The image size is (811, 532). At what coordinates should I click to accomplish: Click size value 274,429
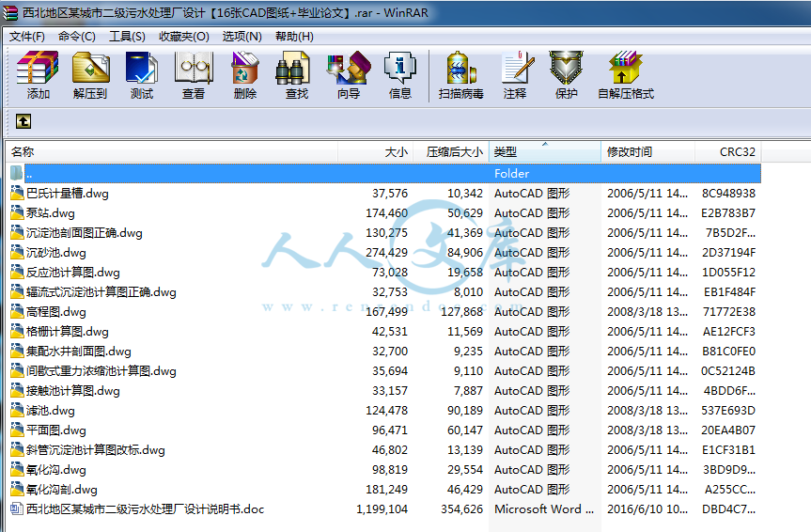pos(386,253)
